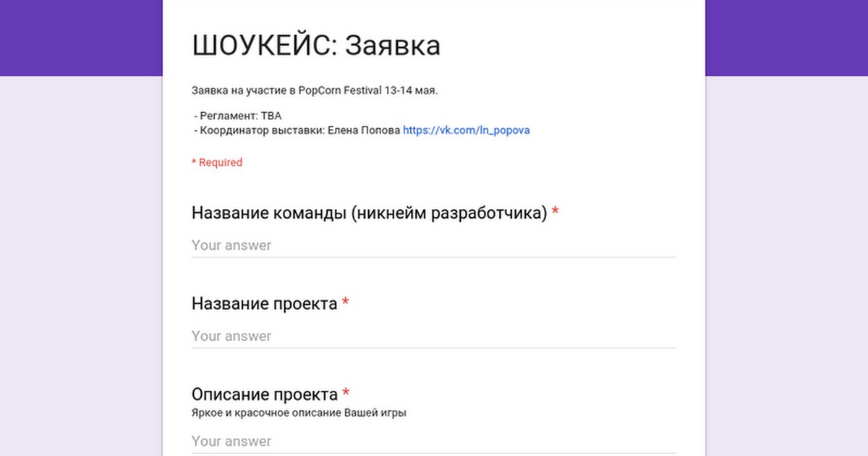Click the purple header banner left of form

81,38
